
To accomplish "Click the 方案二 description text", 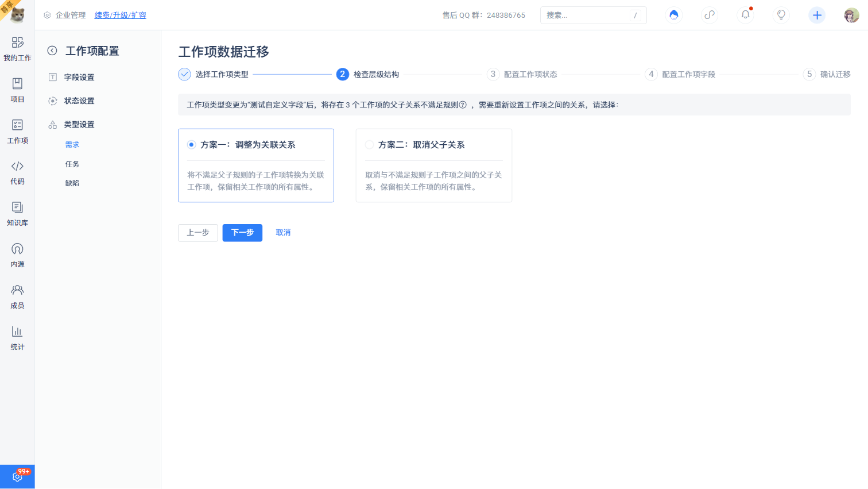I will click(434, 181).
